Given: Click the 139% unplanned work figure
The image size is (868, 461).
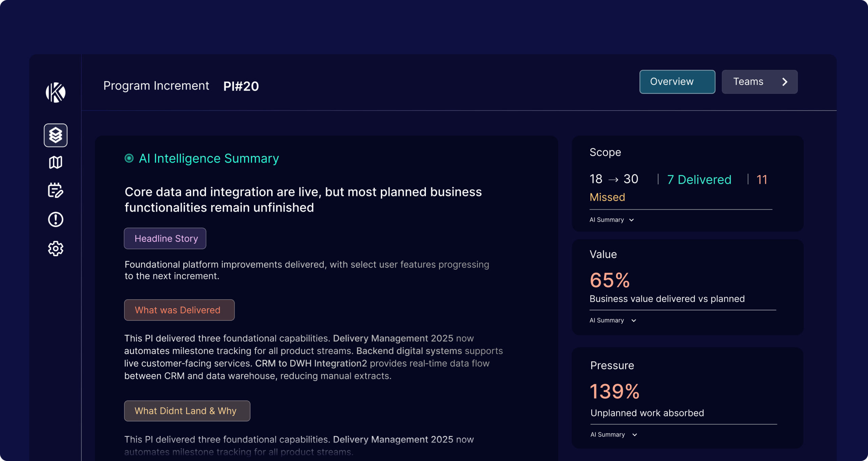Looking at the screenshot, I should 615,391.
